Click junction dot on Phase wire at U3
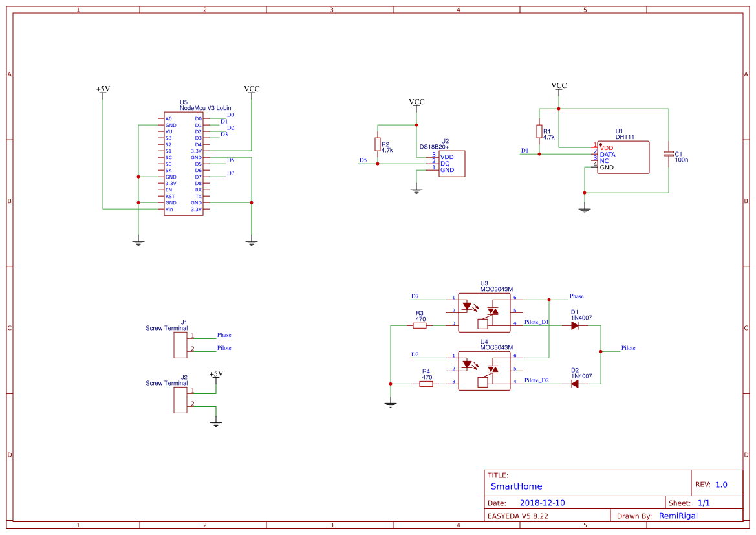This screenshot has width=756, height=535. (548, 300)
